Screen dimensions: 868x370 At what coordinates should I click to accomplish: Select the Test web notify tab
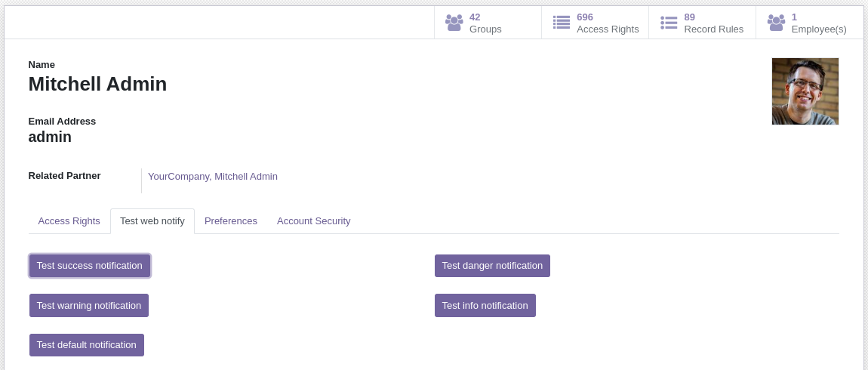(152, 221)
